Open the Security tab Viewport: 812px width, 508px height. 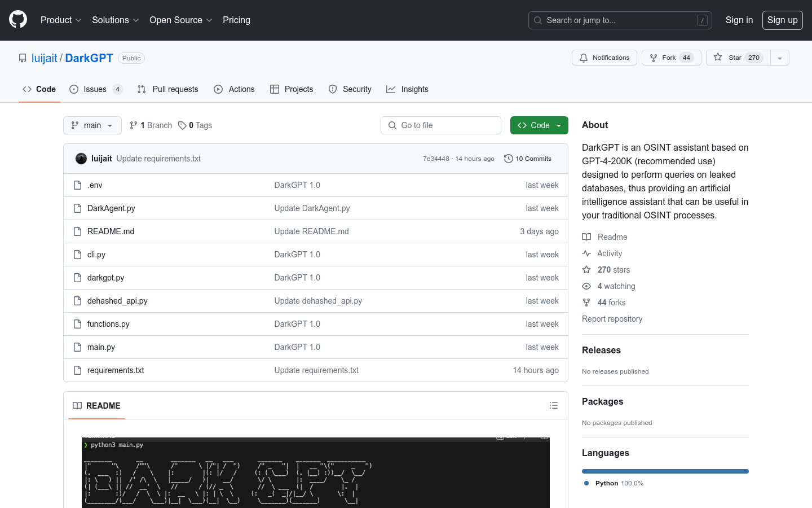point(350,89)
